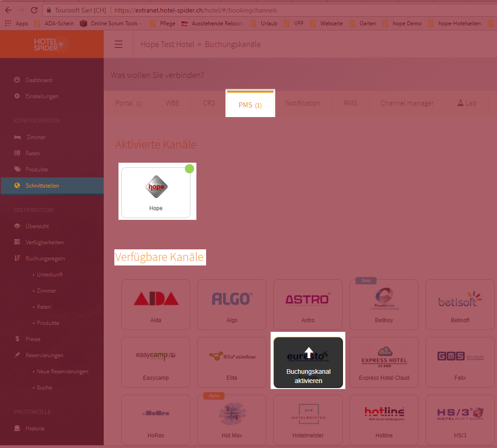
Task: Select the Betisoft channel card
Action: tap(460, 305)
